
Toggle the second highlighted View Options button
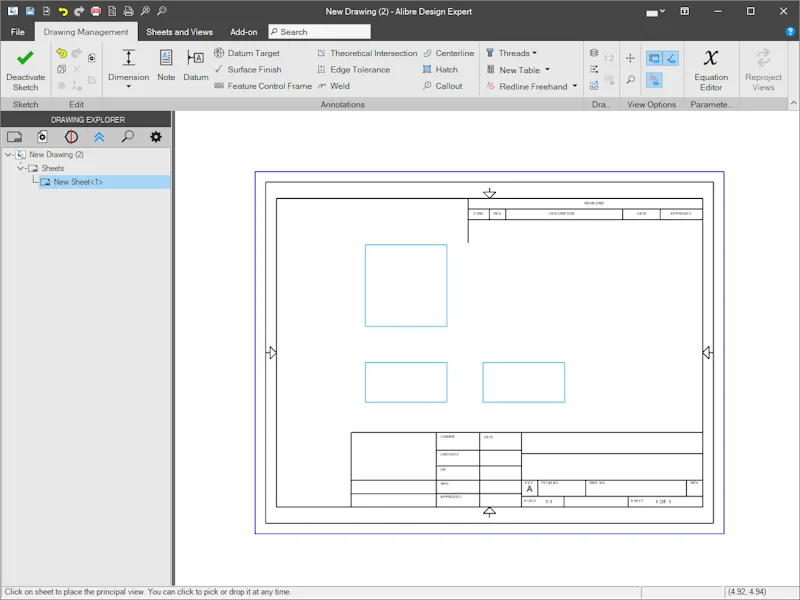[x=671, y=58]
